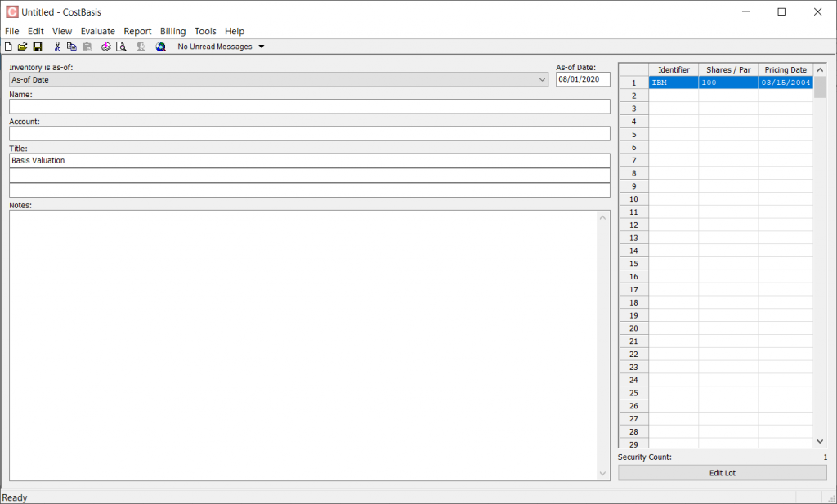The image size is (837, 504).
Task: Click the No Unread Messages label
Action: [215, 47]
